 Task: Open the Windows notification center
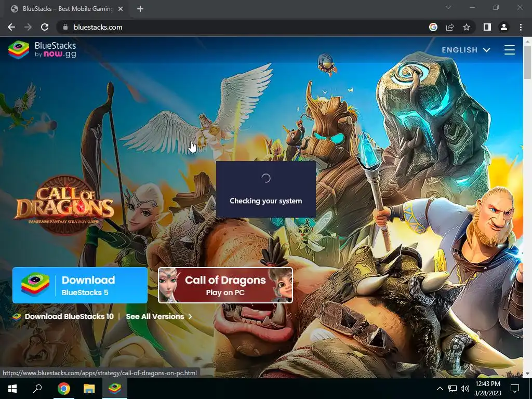tap(515, 389)
